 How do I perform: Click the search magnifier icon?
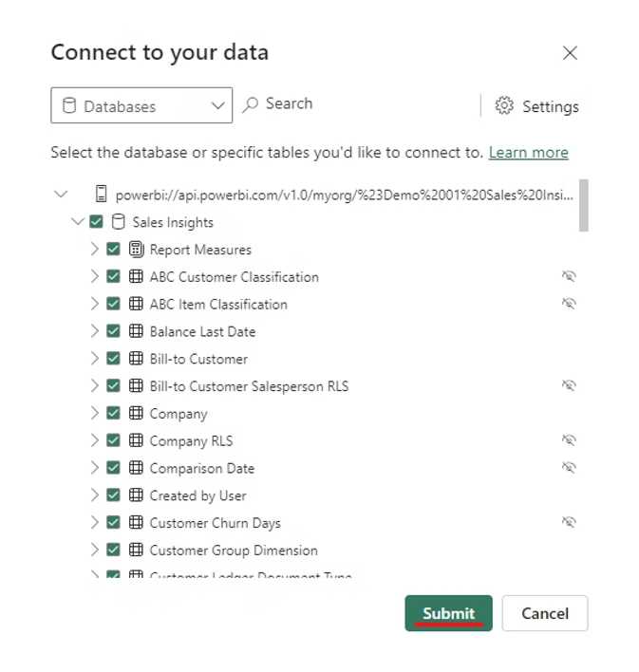(251, 104)
